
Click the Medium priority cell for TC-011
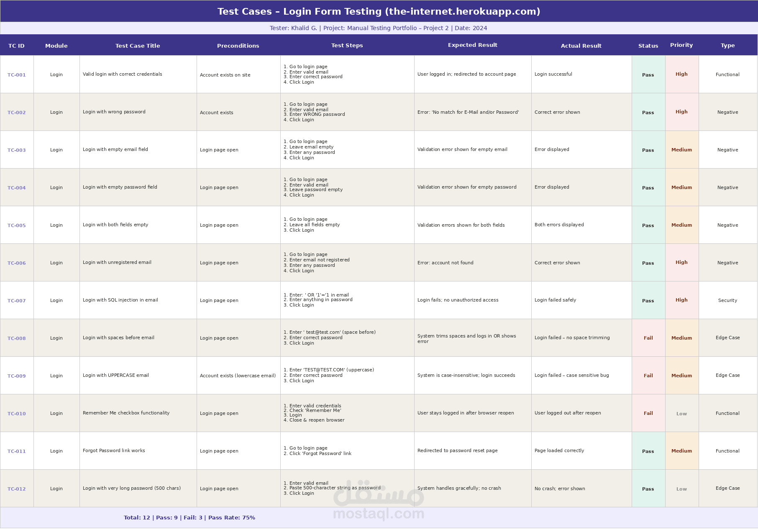[x=682, y=451]
